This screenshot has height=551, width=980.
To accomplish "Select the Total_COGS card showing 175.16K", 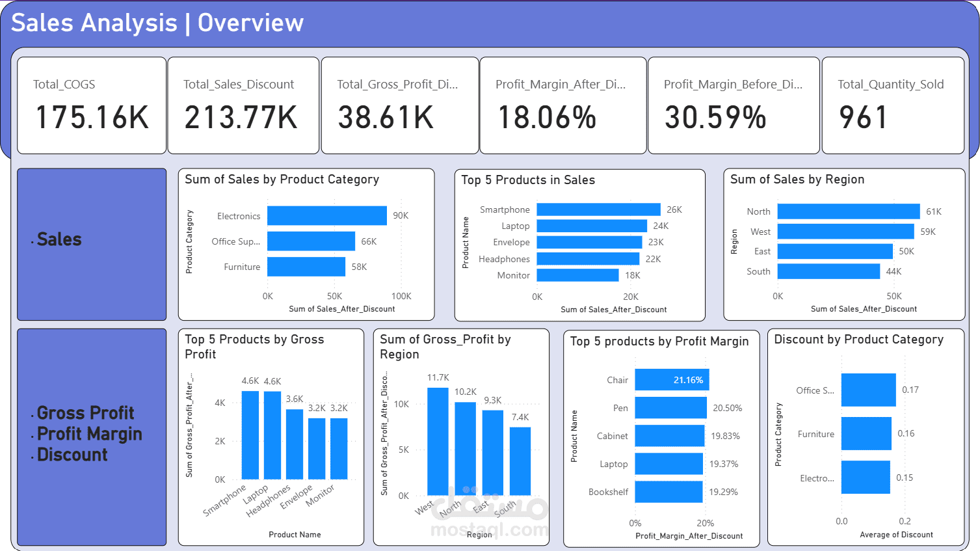I will (x=92, y=105).
